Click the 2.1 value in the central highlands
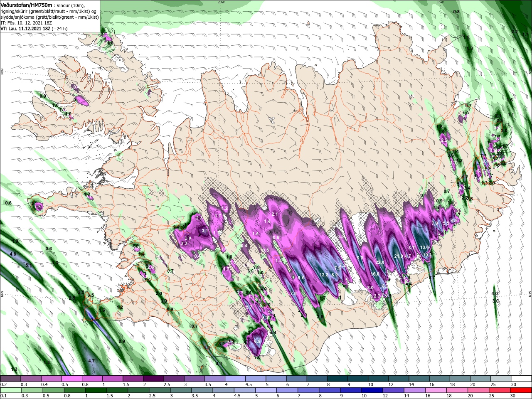The image size is (532, 399). (x=274, y=214)
